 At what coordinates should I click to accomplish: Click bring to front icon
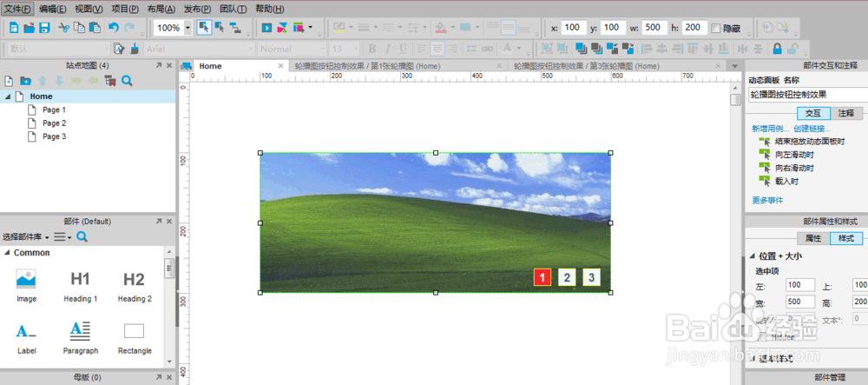pyautogui.click(x=581, y=49)
